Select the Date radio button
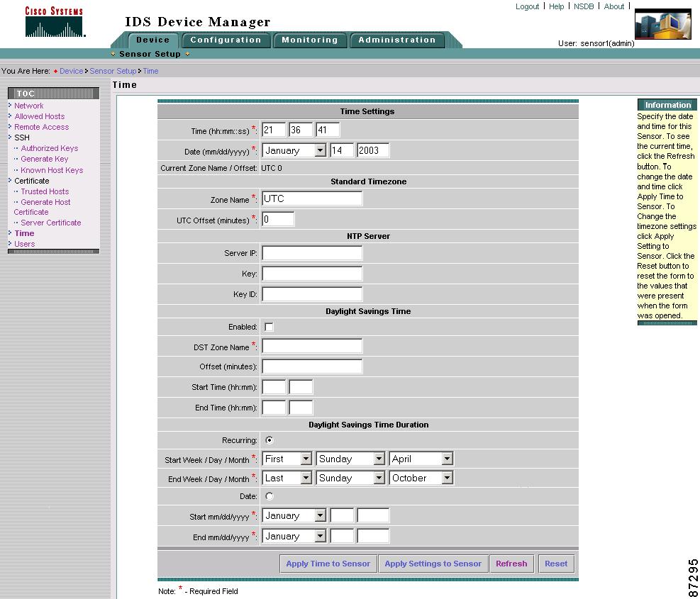Screen dimensions: 700x599 (270, 496)
